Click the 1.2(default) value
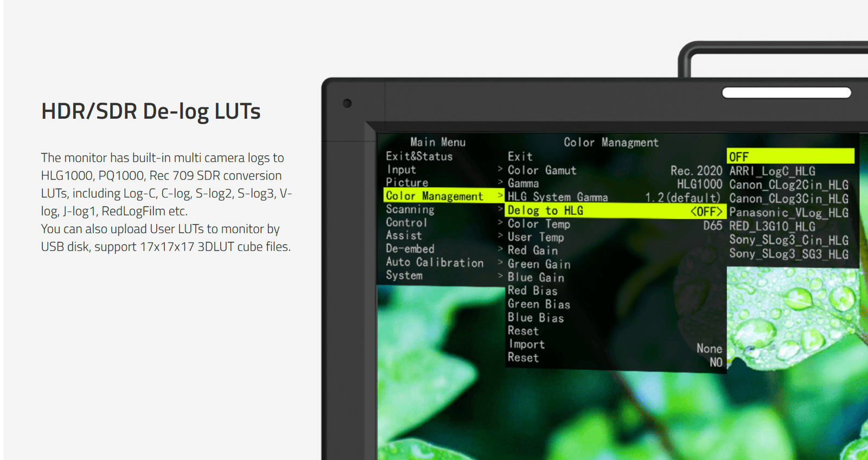Image resolution: width=868 pixels, height=460 pixels. pyautogui.click(x=683, y=198)
